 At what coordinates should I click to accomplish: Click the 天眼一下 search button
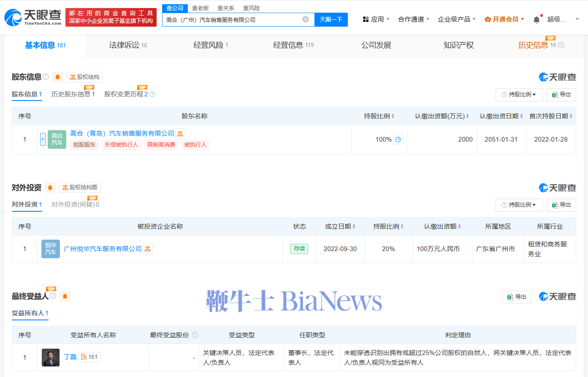coord(331,19)
